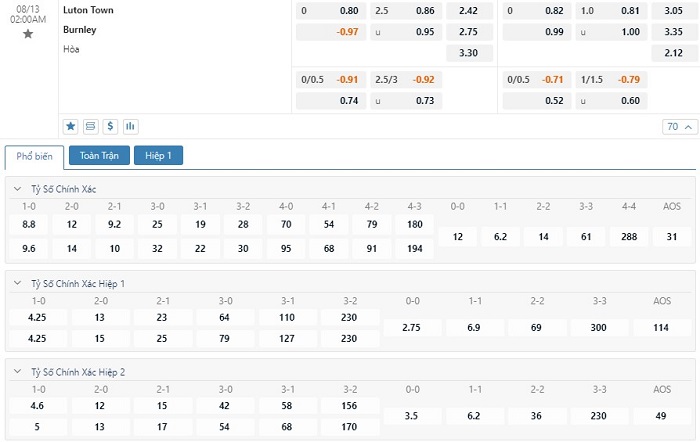Click the Burnley team name

tap(79, 30)
